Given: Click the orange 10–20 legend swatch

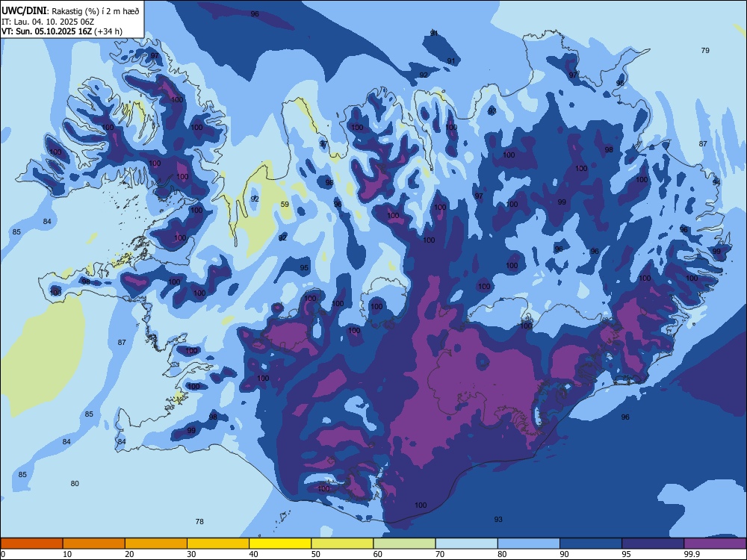Looking at the screenshot, I should (x=94, y=544).
